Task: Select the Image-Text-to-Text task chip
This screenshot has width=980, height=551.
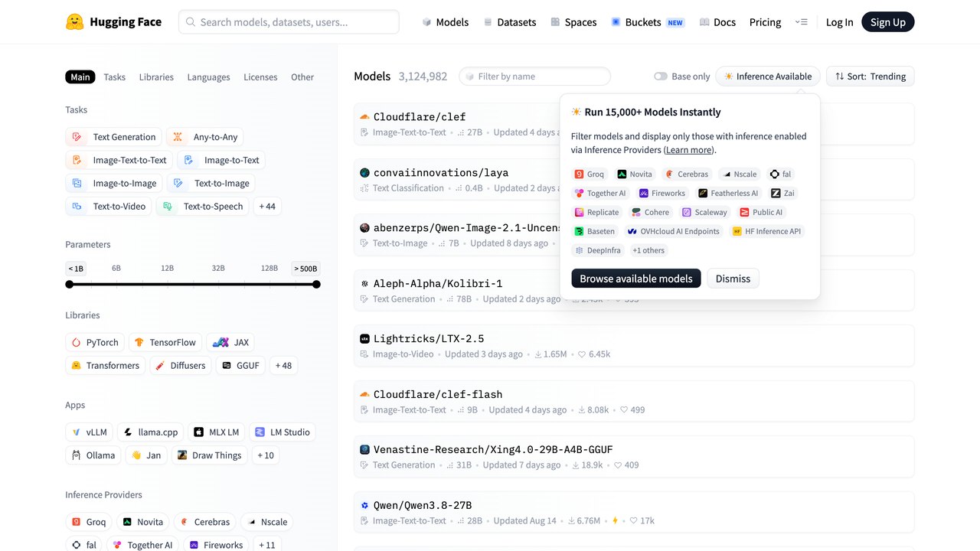Action: pyautogui.click(x=119, y=160)
